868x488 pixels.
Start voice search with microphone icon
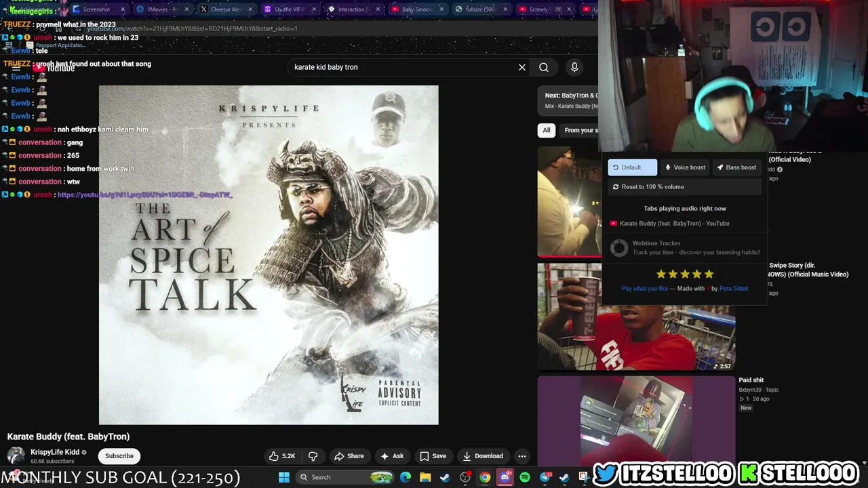tap(574, 67)
